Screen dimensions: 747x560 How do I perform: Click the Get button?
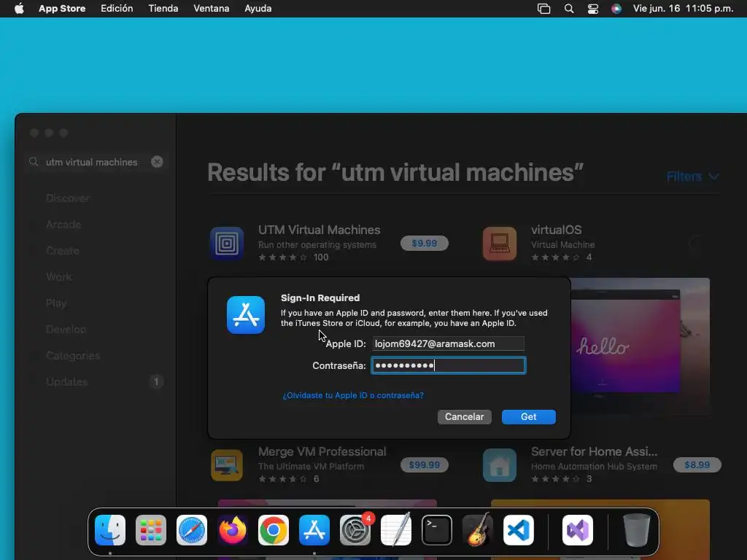(x=529, y=416)
